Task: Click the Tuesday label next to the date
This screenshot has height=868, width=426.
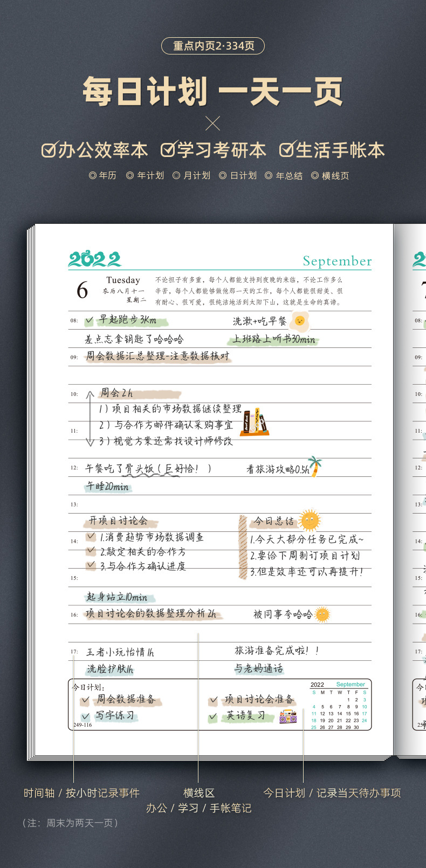Action: (123, 280)
